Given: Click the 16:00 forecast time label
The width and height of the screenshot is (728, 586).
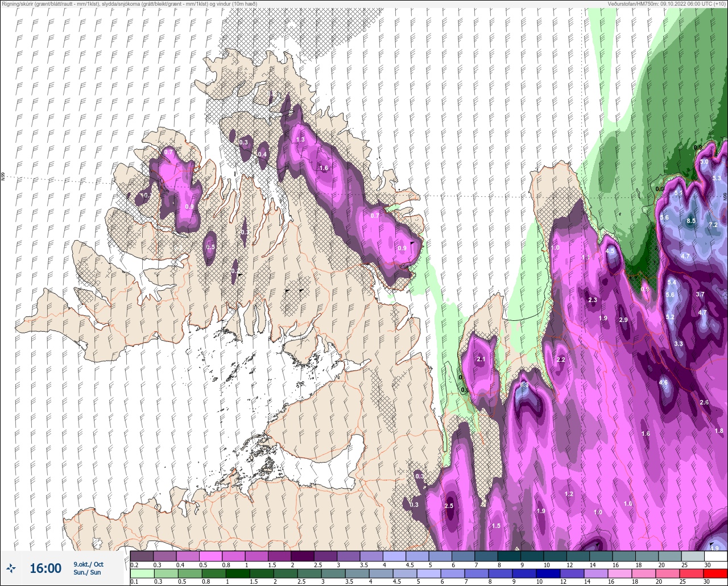Looking at the screenshot, I should pos(45,568).
